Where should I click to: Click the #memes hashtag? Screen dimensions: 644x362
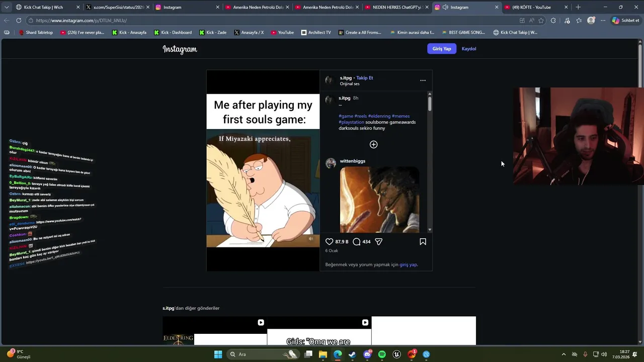(400, 116)
